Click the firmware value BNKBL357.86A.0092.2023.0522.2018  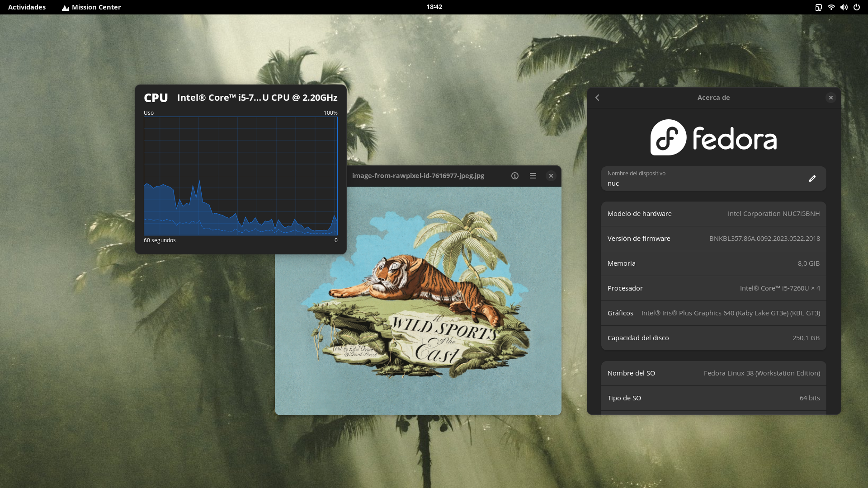[764, 239]
